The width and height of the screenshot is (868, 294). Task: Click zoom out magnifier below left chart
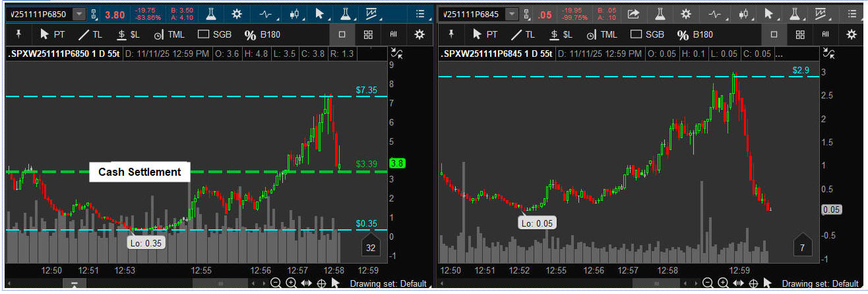[276, 283]
